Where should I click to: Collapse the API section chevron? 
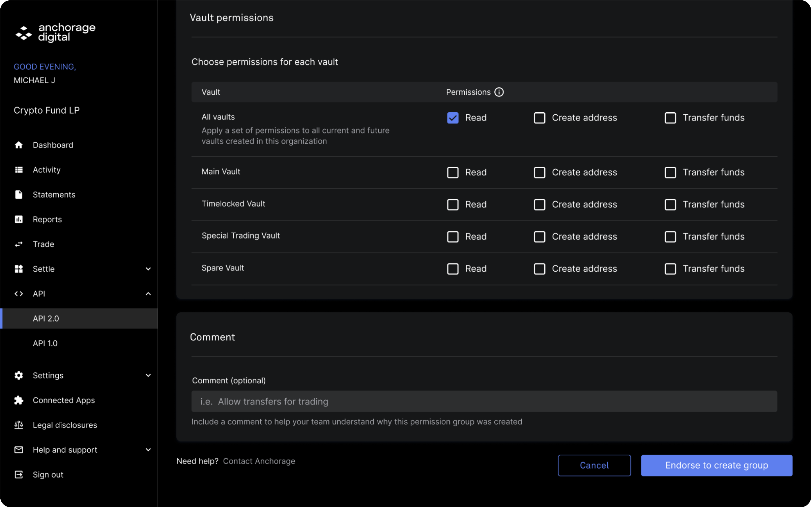[148, 293]
